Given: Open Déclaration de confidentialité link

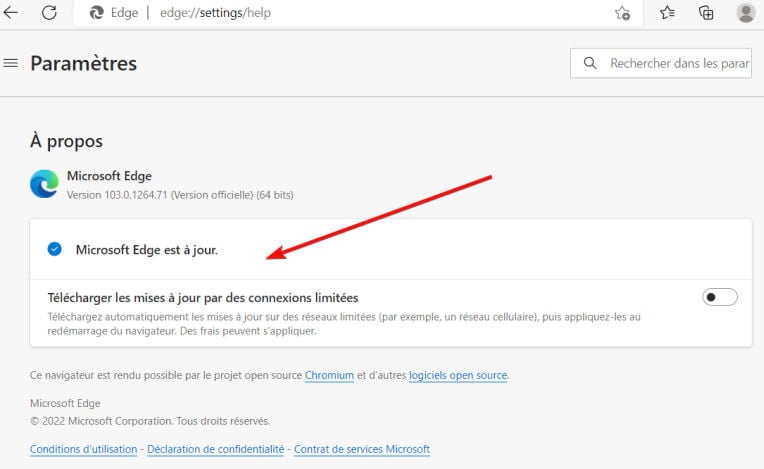Looking at the screenshot, I should click(215, 449).
